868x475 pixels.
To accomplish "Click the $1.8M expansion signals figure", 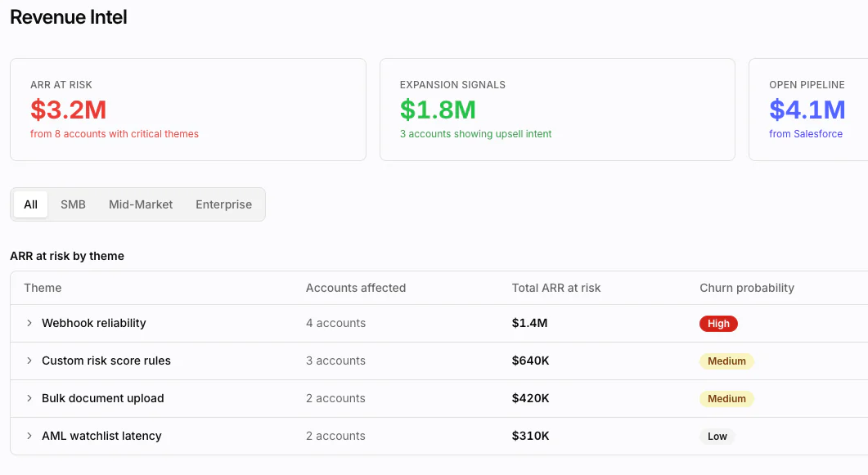I will (438, 110).
